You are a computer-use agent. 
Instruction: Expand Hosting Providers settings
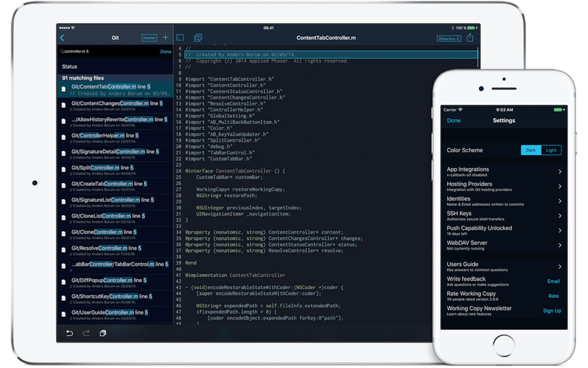561,186
